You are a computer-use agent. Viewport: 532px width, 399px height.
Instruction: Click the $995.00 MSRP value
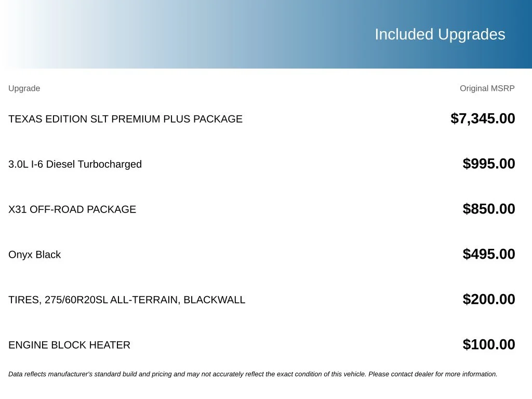click(x=488, y=164)
